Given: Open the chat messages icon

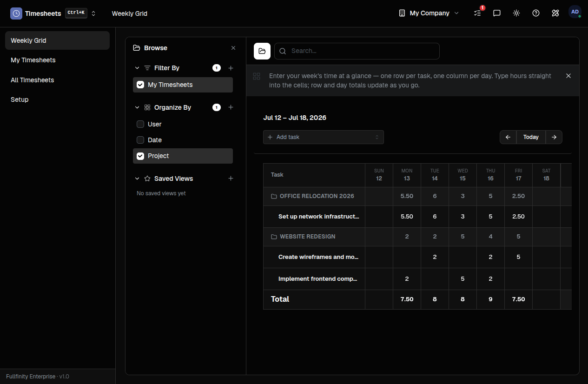Looking at the screenshot, I should coord(497,13).
